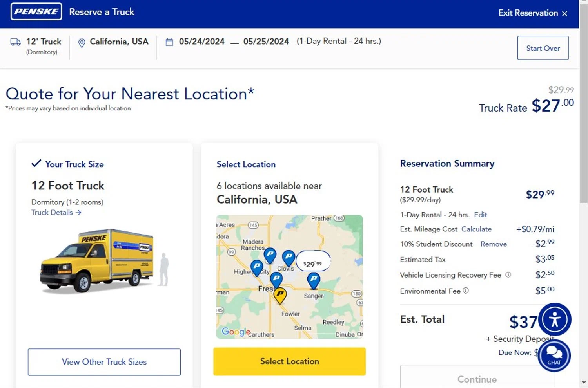Click the location pin icon near California, USA

coord(82,43)
